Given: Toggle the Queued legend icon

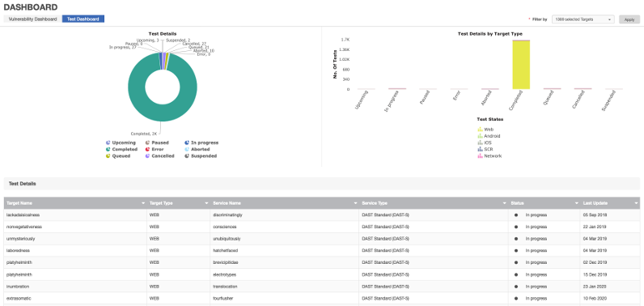Looking at the screenshot, I should pyautogui.click(x=108, y=155).
